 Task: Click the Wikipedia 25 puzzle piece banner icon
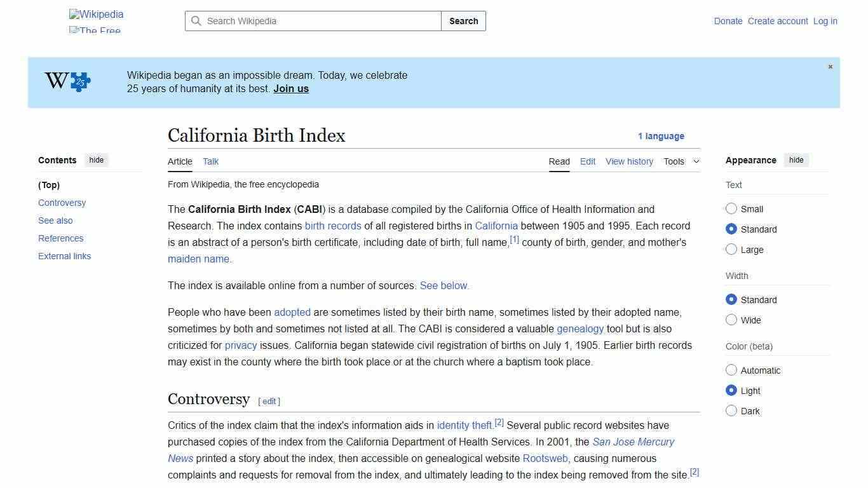(66, 81)
